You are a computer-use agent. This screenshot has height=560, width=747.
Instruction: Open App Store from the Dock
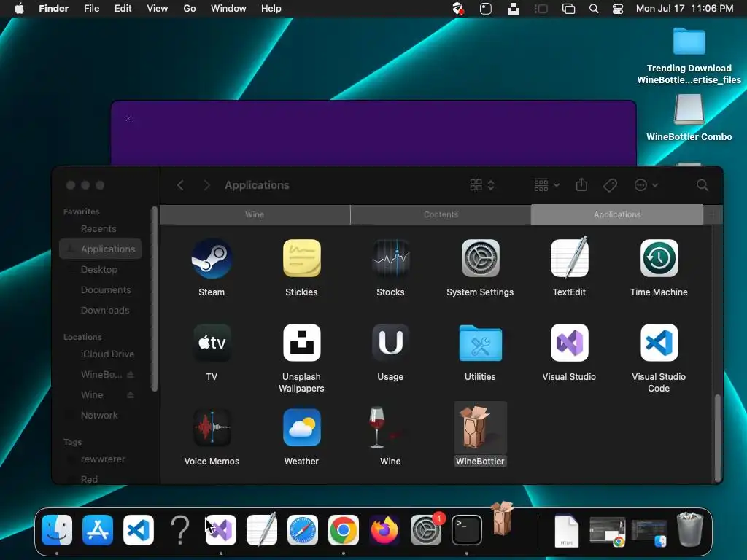(98, 530)
